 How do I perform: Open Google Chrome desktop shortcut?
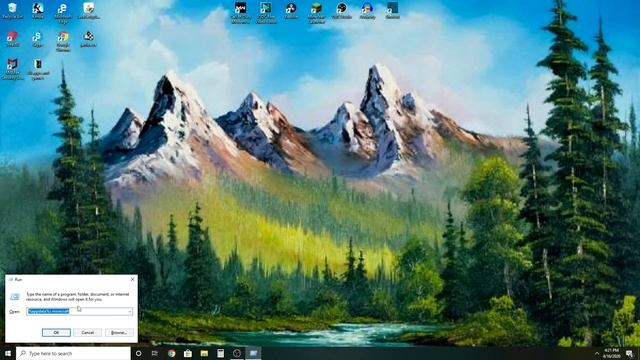pyautogui.click(x=63, y=41)
